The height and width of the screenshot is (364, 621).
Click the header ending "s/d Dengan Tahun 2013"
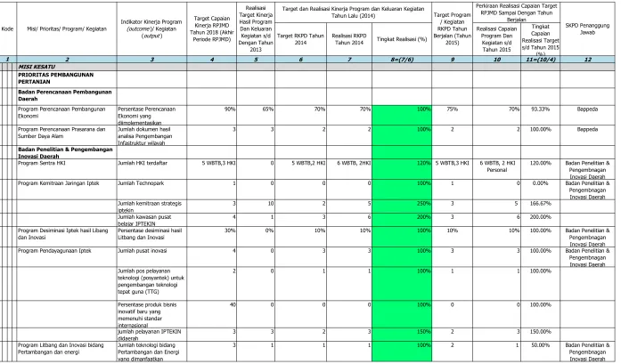(x=256, y=28)
